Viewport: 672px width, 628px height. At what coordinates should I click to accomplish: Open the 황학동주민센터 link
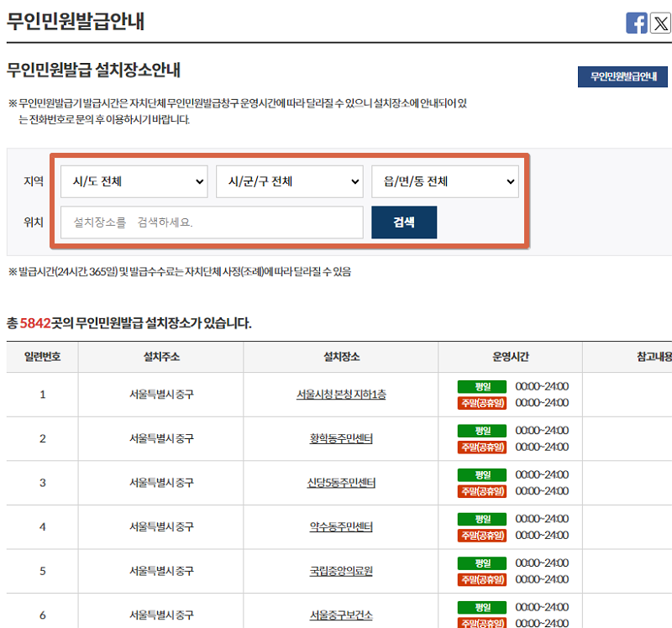point(341,438)
